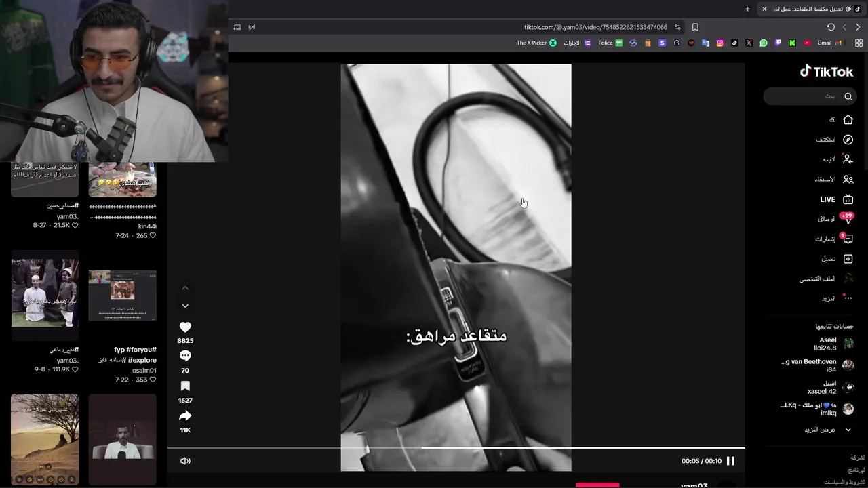Open the X (Twitter) bookmark icon
The image size is (868, 488).
click(x=749, y=43)
